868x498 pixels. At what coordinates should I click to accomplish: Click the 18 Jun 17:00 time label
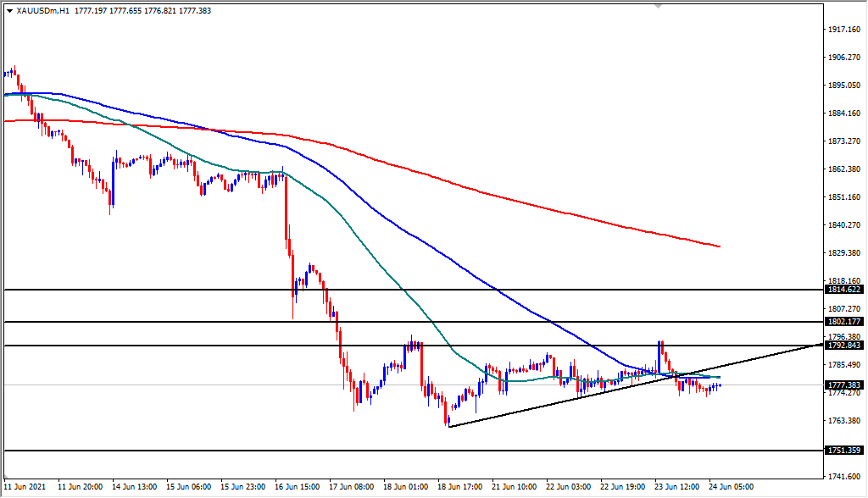pyautogui.click(x=460, y=487)
